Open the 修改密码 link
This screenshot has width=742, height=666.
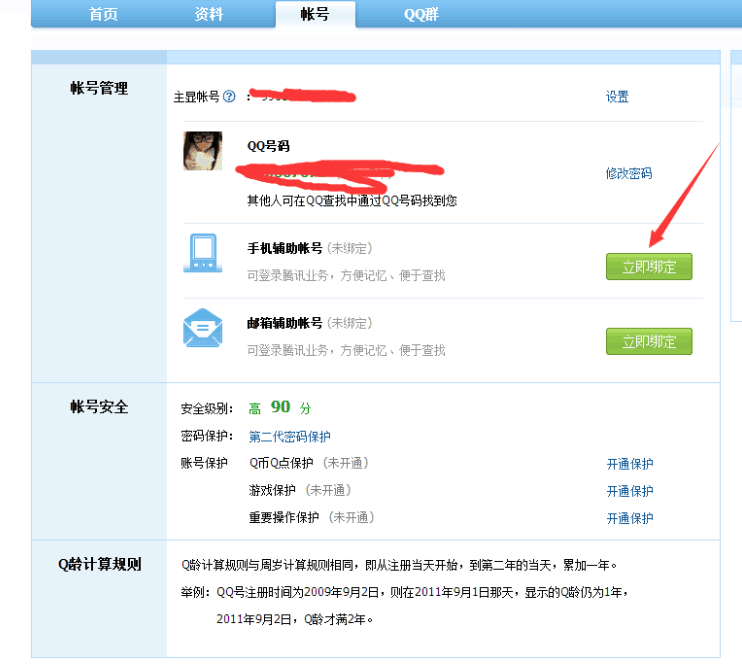[x=629, y=173]
